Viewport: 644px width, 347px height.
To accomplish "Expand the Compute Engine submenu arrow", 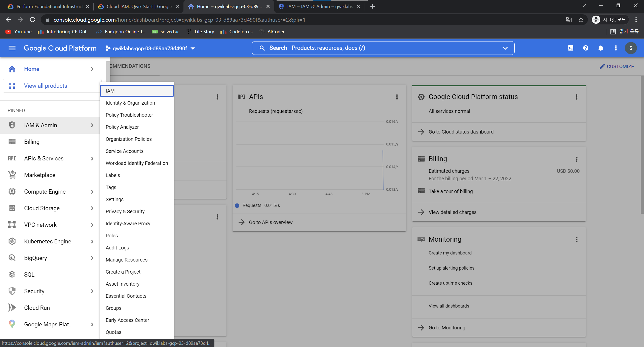I will [92, 192].
